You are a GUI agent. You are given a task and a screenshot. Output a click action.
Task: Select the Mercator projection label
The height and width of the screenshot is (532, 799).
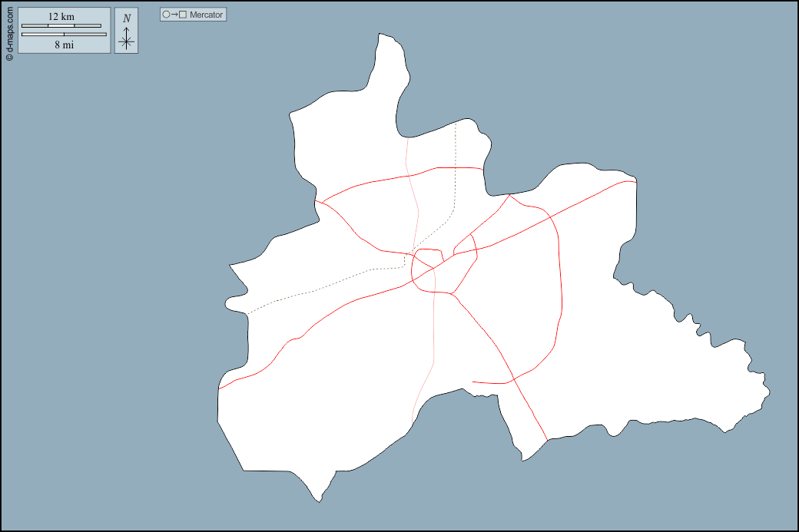(x=207, y=15)
